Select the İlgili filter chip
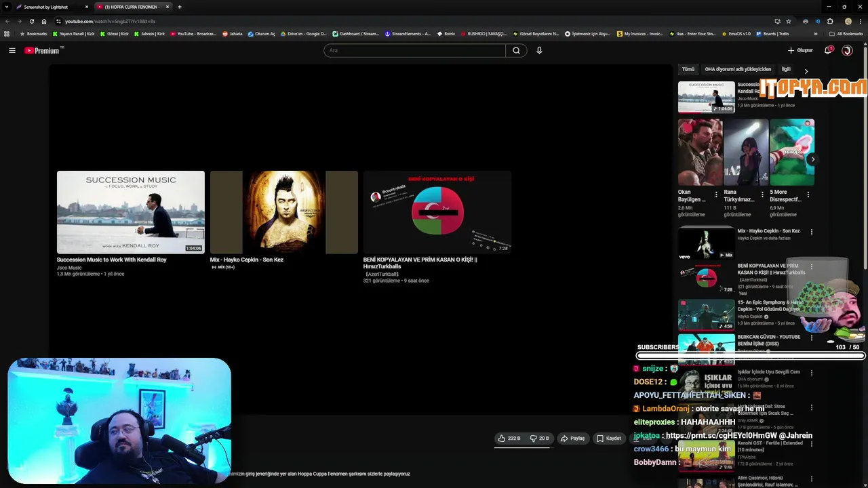This screenshot has height=488, width=868. 786,69
